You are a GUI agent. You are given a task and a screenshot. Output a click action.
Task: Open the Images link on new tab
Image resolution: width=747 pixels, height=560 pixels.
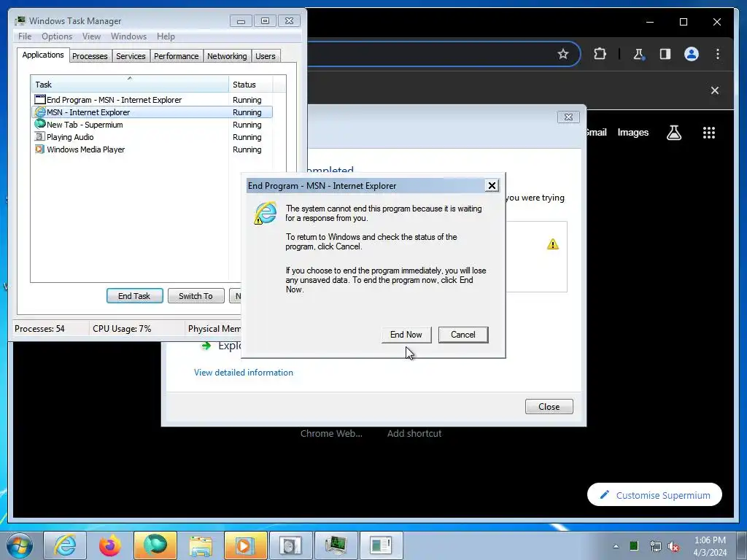click(x=632, y=133)
